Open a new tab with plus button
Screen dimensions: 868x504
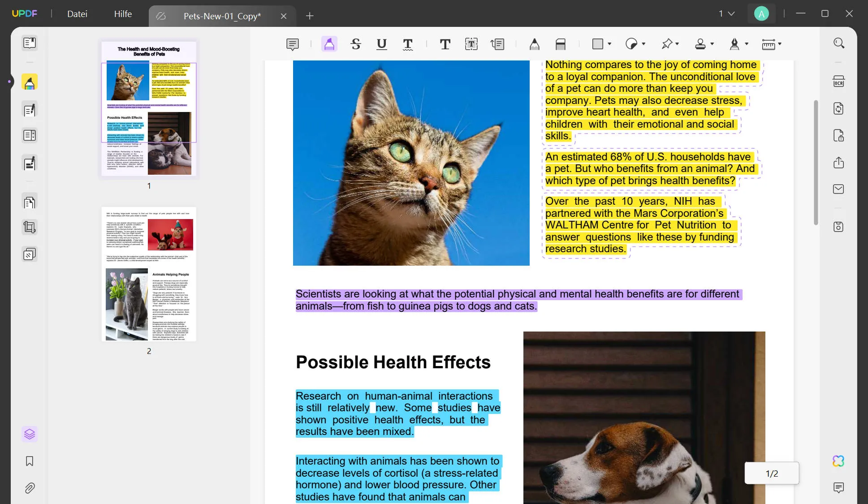(310, 16)
